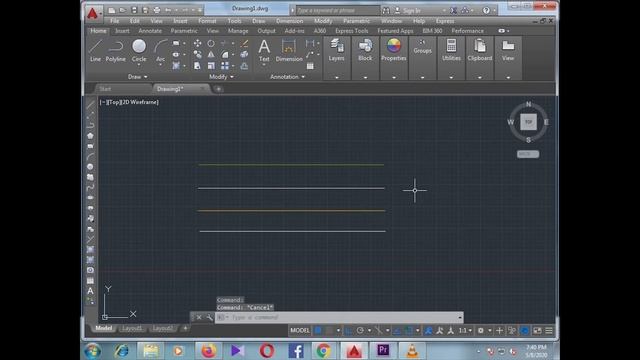The width and height of the screenshot is (640, 360).
Task: Switch to the Express Tools ribbon tab
Action: [x=351, y=31]
